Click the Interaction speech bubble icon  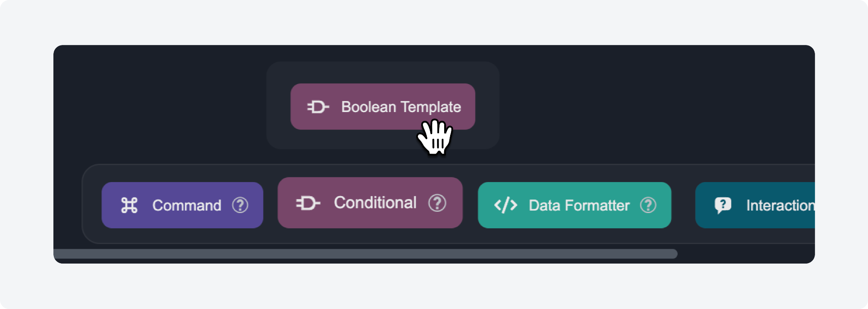click(723, 205)
